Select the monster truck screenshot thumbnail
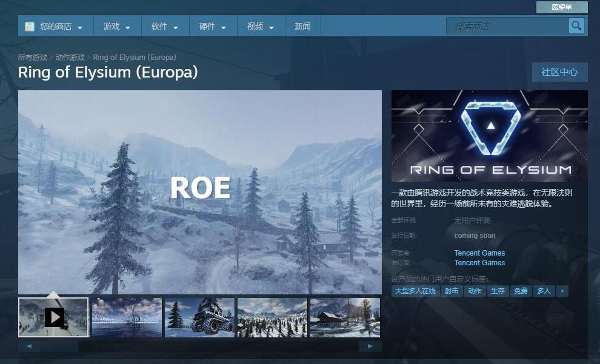The height and width of the screenshot is (364, 600). coord(199,317)
